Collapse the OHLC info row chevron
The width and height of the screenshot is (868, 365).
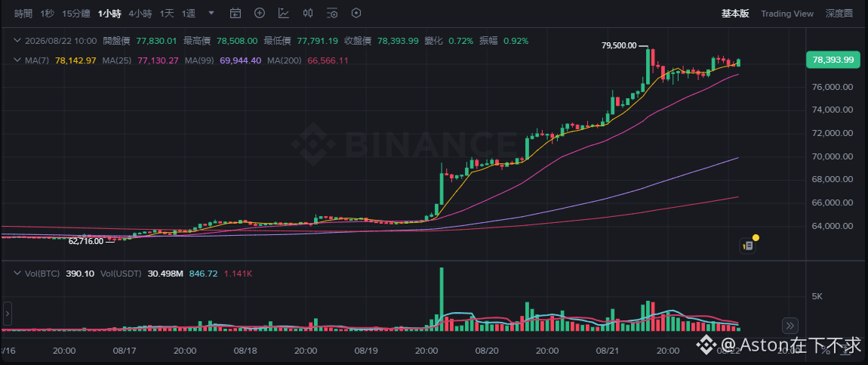click(17, 41)
